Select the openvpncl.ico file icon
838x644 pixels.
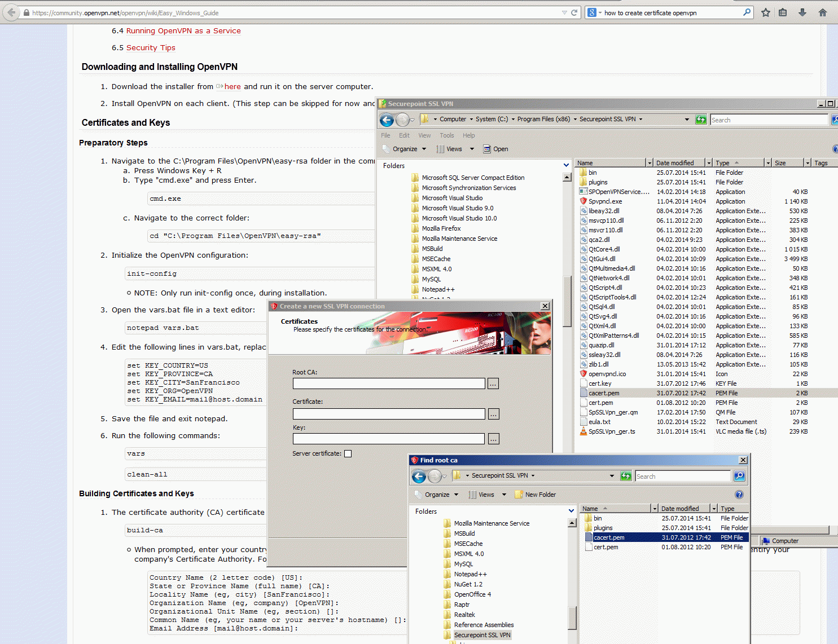583,374
